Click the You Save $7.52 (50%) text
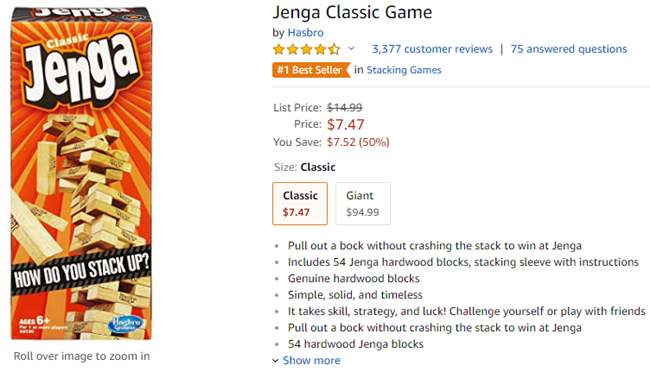This screenshot has height=371, width=650. click(331, 142)
